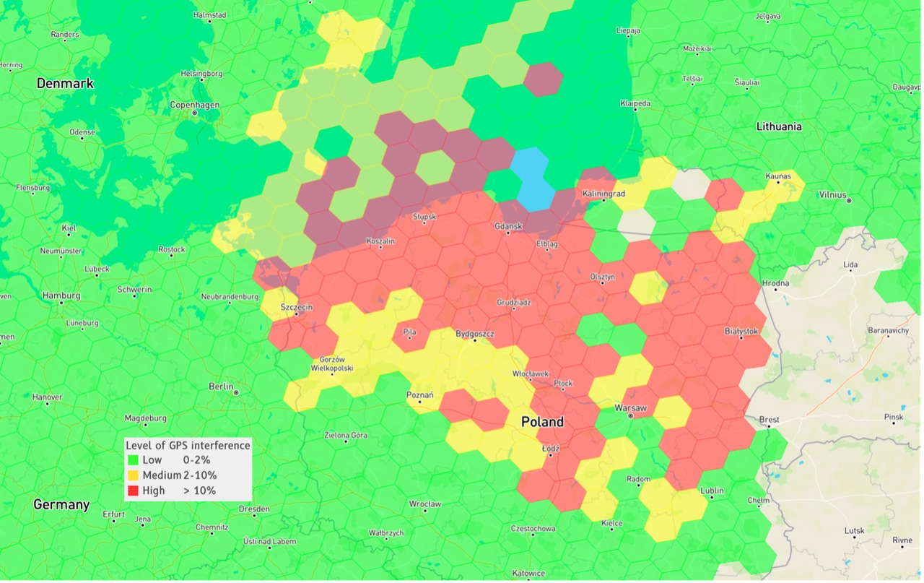The image size is (924, 583).
Task: Click the green Low interference legend swatch
Action: pyautogui.click(x=133, y=459)
